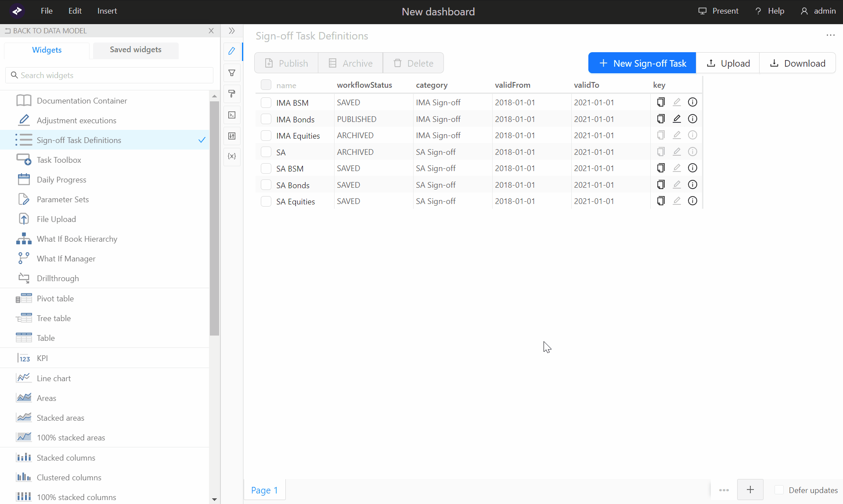Copy icon in SA Equities row
Viewport: 843px width, 504px height.
[x=661, y=201]
